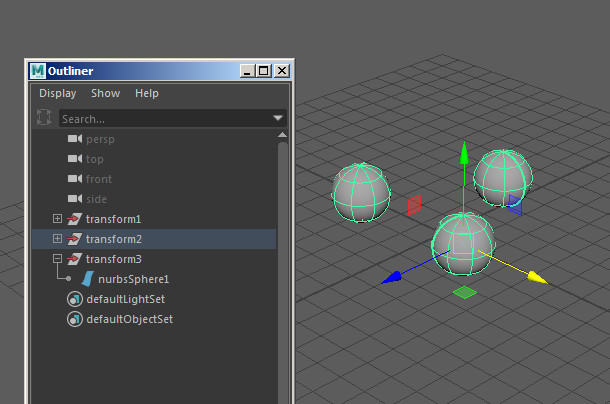Select the side camera row text
Image resolution: width=610 pixels, height=404 pixels.
coord(96,199)
